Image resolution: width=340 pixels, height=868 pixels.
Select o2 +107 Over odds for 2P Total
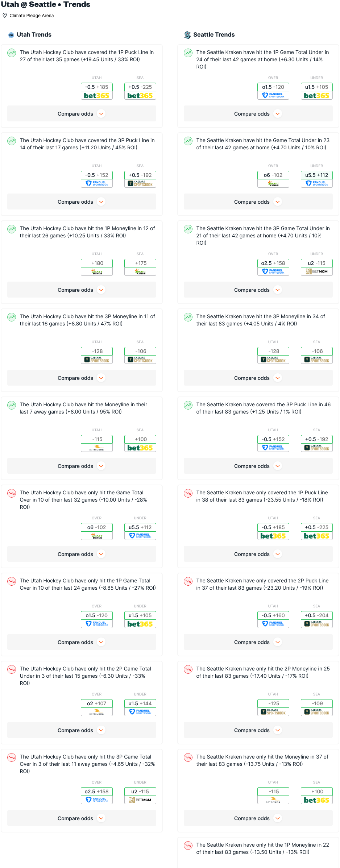click(x=97, y=703)
